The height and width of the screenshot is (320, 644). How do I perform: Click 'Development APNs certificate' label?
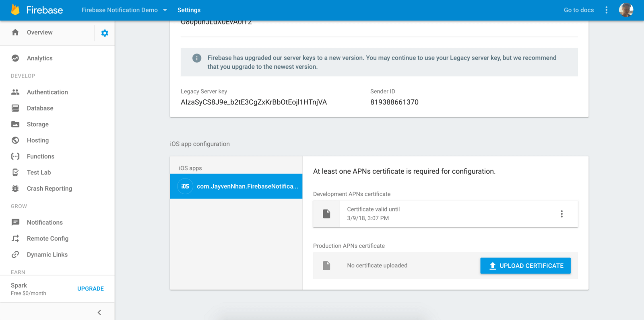coord(352,194)
